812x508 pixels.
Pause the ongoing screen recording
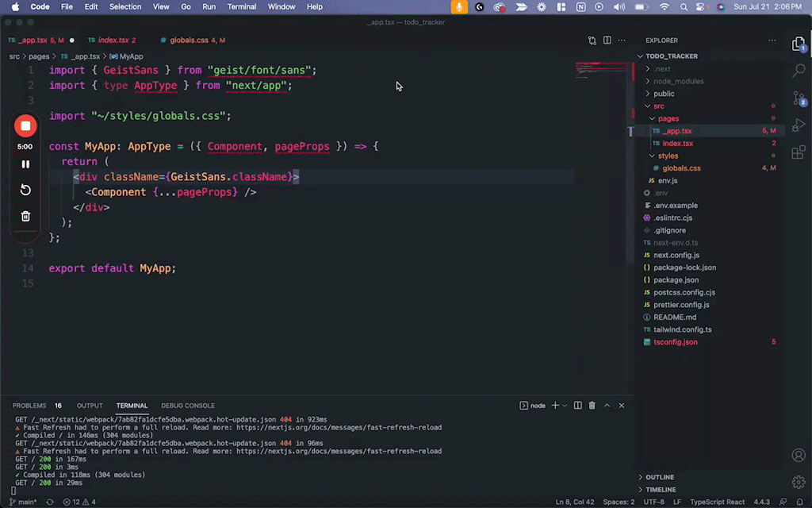pos(25,164)
